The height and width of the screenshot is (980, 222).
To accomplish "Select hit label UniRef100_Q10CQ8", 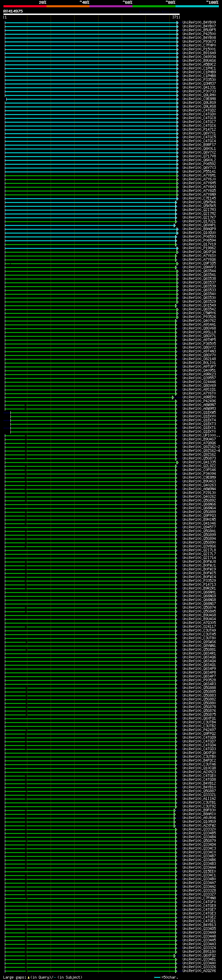I will click(199, 768).
